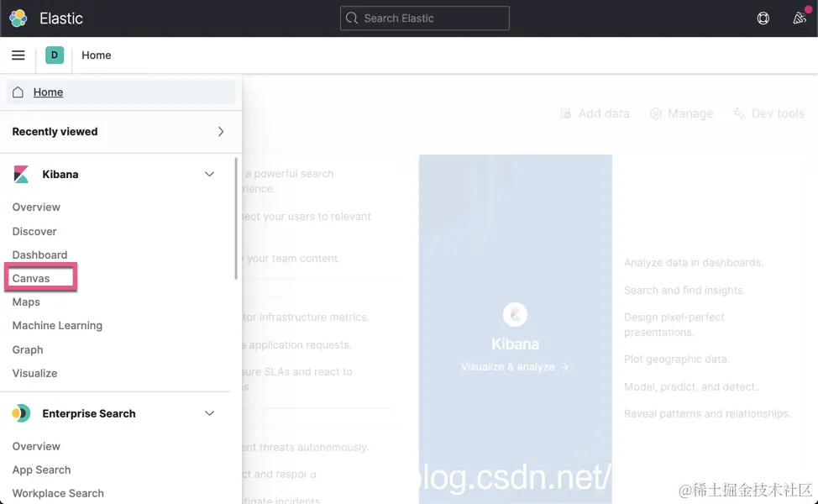Open Canvas
Viewport: 818px width, 504px height.
[31, 278]
